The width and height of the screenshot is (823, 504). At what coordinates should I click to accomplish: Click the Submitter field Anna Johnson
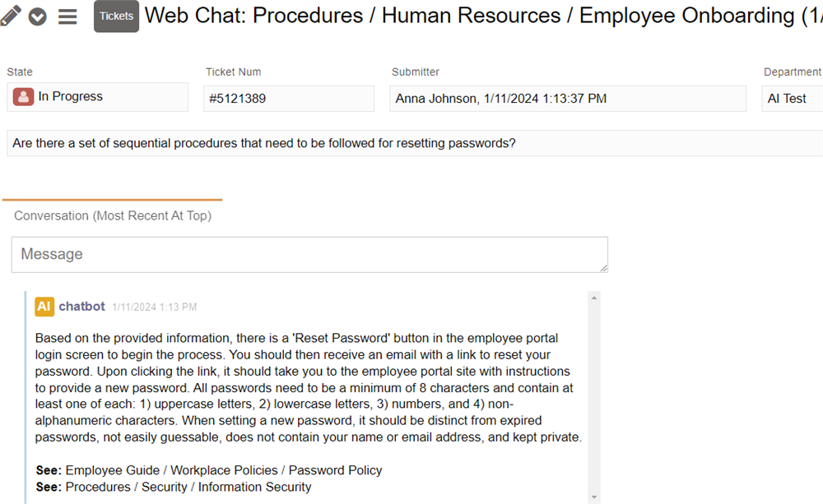tap(568, 99)
